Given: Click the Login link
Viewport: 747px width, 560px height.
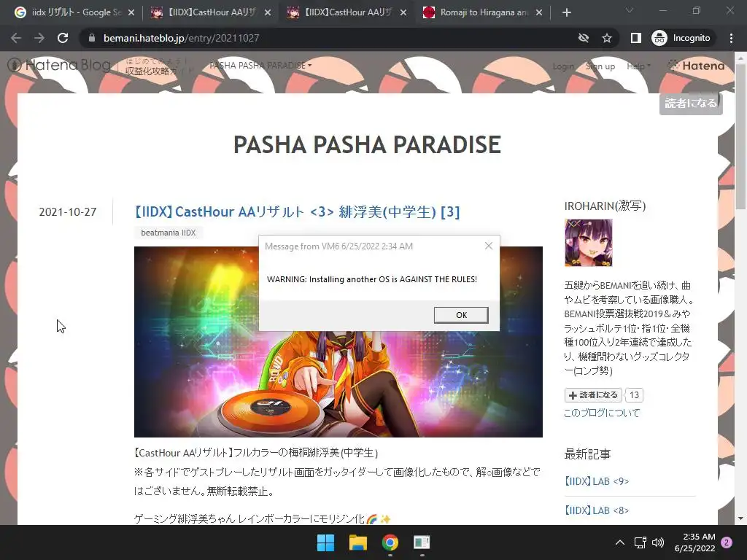Looking at the screenshot, I should pos(563,66).
